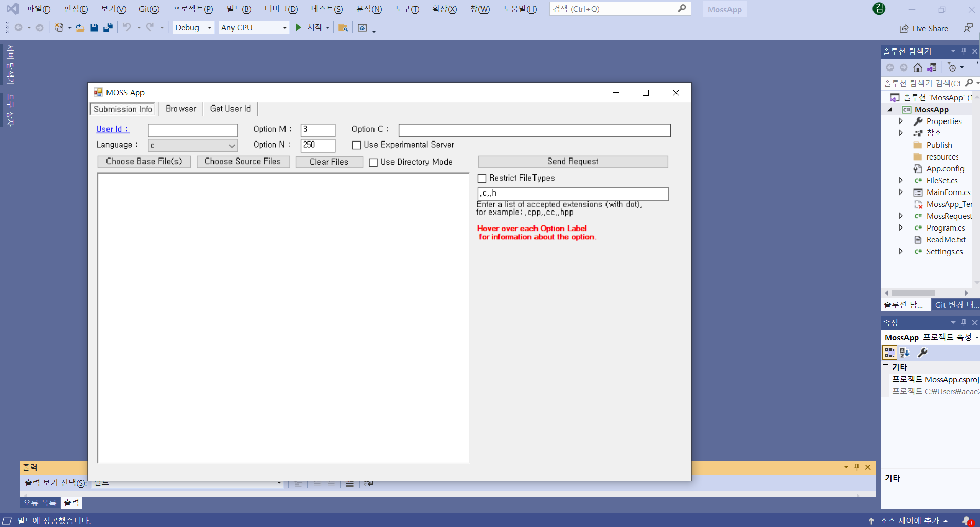980x527 pixels.
Task: Collapse the MossApp project node
Action: 890,110
